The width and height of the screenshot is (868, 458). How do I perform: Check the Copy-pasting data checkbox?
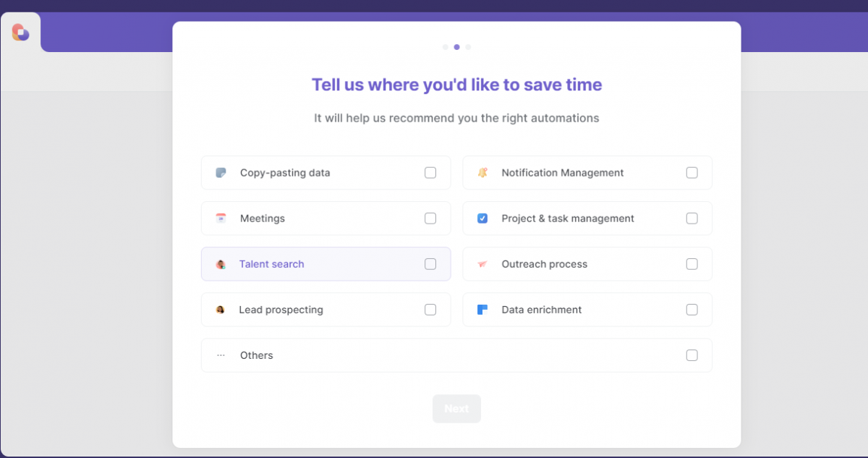(430, 172)
